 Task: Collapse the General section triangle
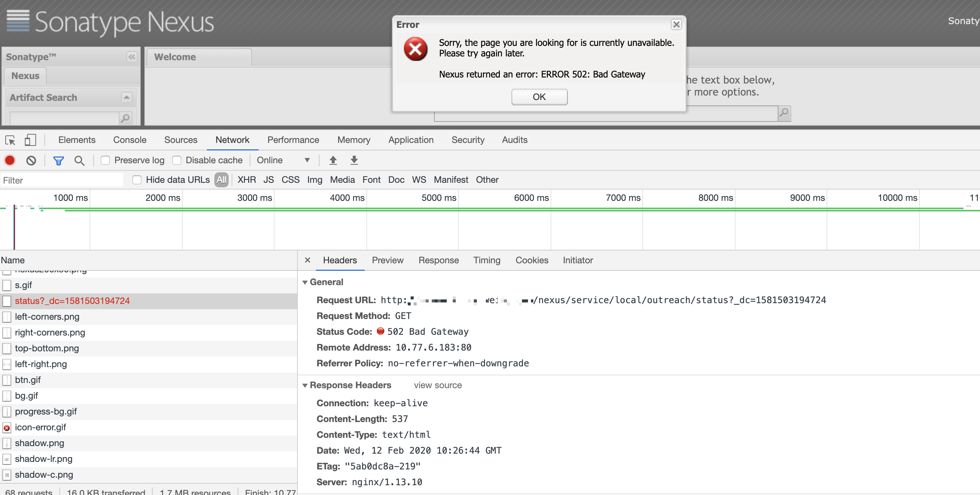[305, 282]
